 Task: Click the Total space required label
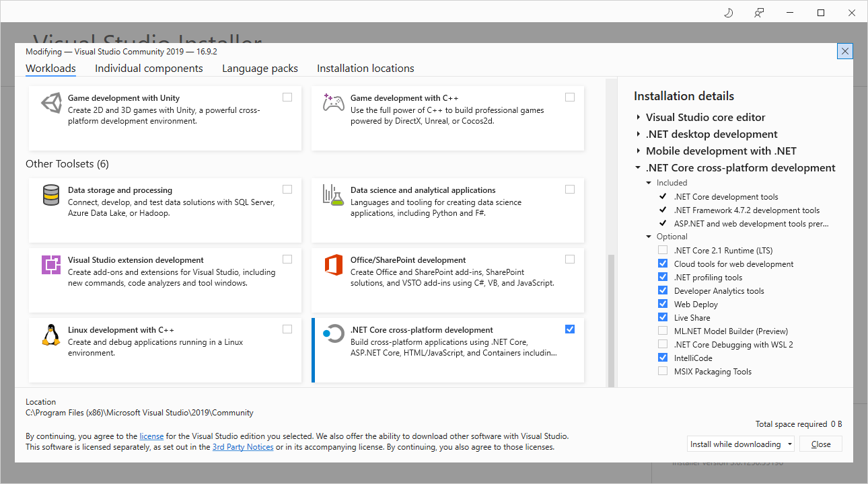[x=791, y=424]
